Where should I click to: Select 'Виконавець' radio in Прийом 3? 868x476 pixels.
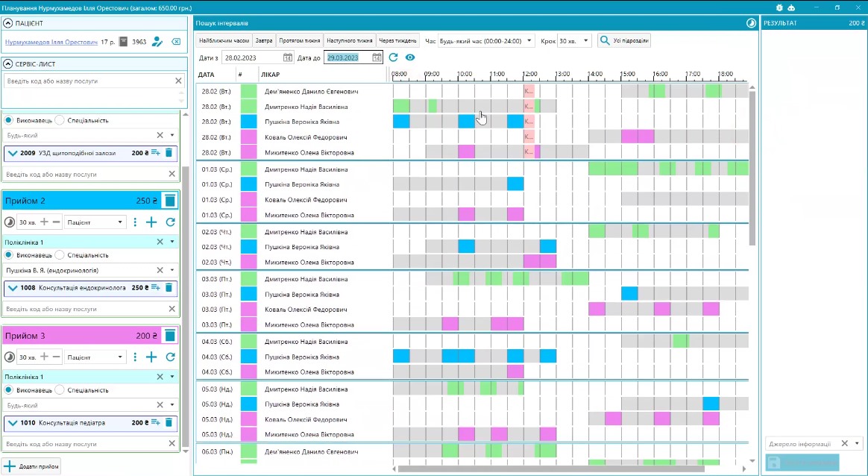(x=9, y=389)
